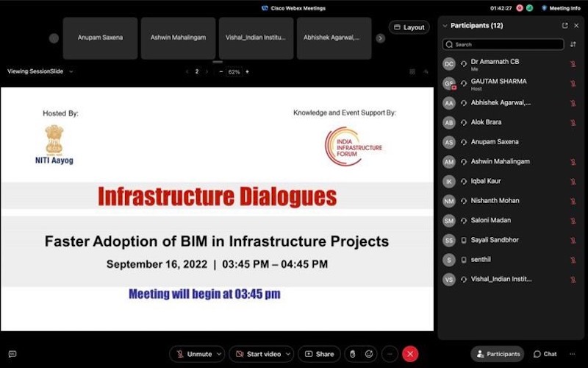Open the reactions smiley icon
The width and height of the screenshot is (588, 368).
pos(369,354)
